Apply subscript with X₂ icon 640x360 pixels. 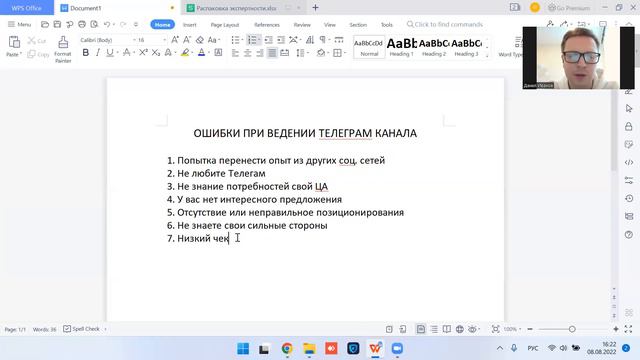(156, 53)
